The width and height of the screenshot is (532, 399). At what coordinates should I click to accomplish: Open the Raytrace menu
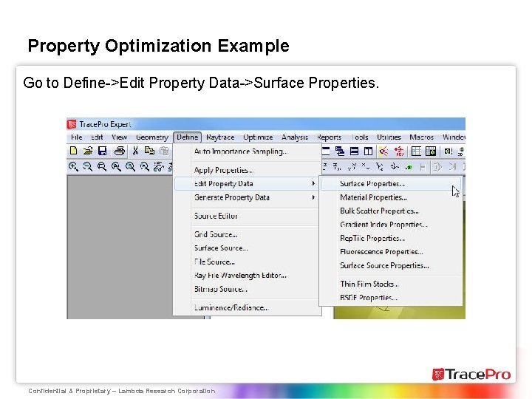[220, 137]
